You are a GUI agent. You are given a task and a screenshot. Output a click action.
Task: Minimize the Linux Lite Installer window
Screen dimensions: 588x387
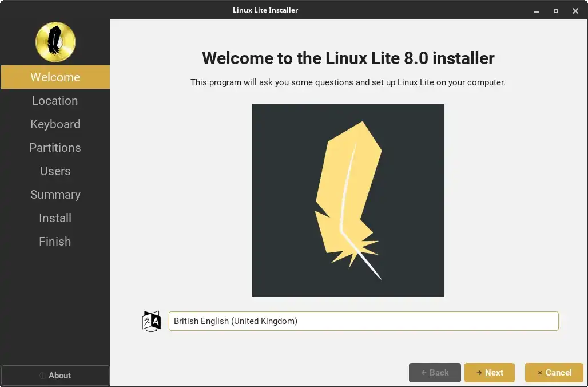click(537, 11)
